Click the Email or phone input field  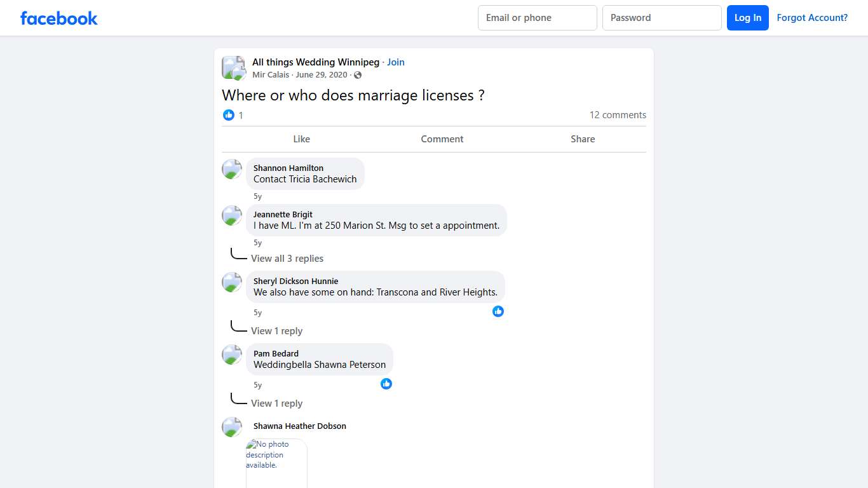click(537, 18)
